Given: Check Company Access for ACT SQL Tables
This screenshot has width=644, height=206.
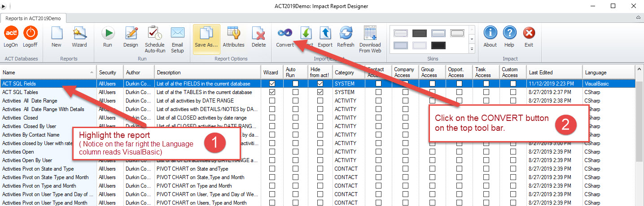Looking at the screenshot, I should click(405, 92).
